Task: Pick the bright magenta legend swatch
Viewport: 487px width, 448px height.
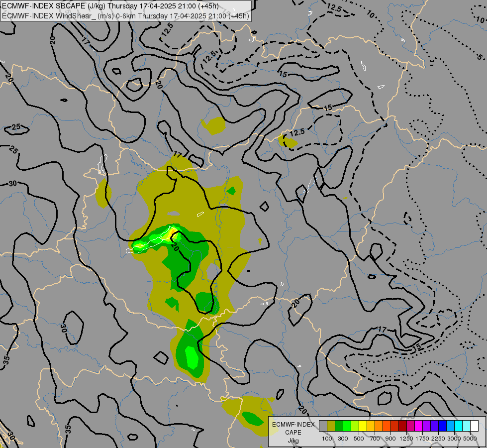Action: point(418,426)
